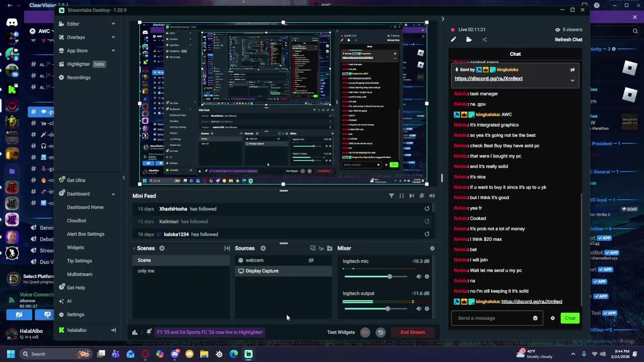644x362 pixels.
Task: Replay the kaloka1234 follow alert
Action: pos(427,234)
